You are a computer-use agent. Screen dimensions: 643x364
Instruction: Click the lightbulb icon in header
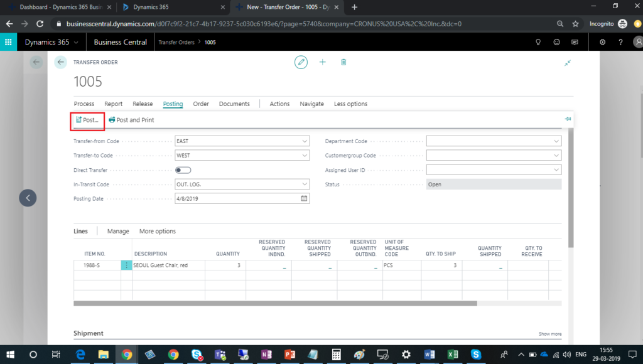[538, 42]
